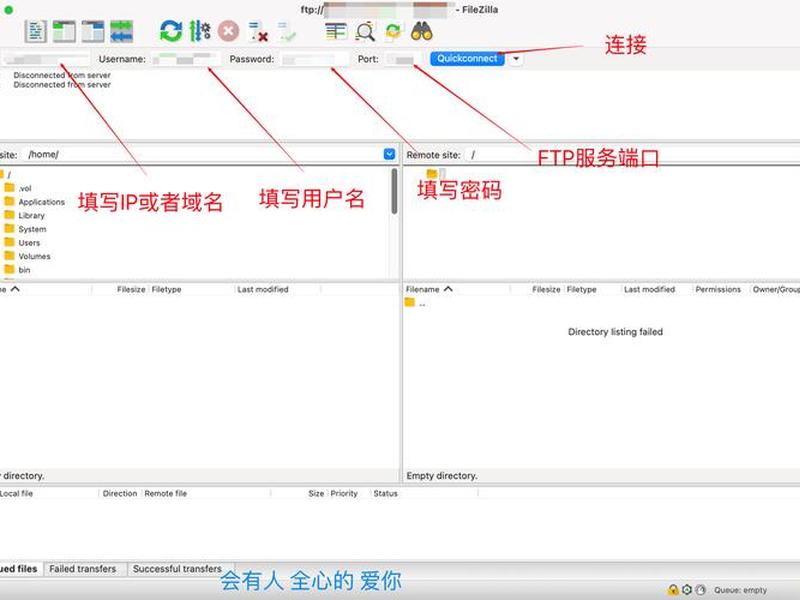Sort remote list by Filesize column
Viewport: 800px width, 600px height.
(546, 289)
